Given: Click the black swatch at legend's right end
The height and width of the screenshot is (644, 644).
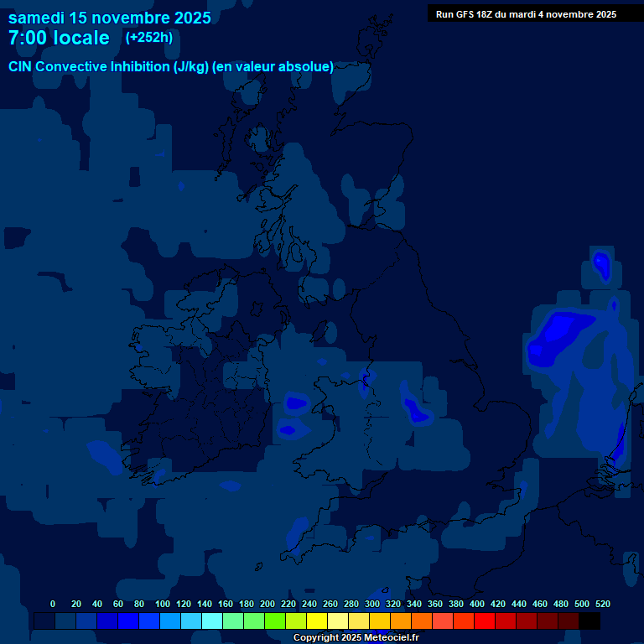Looking at the screenshot, I should click(x=589, y=621).
